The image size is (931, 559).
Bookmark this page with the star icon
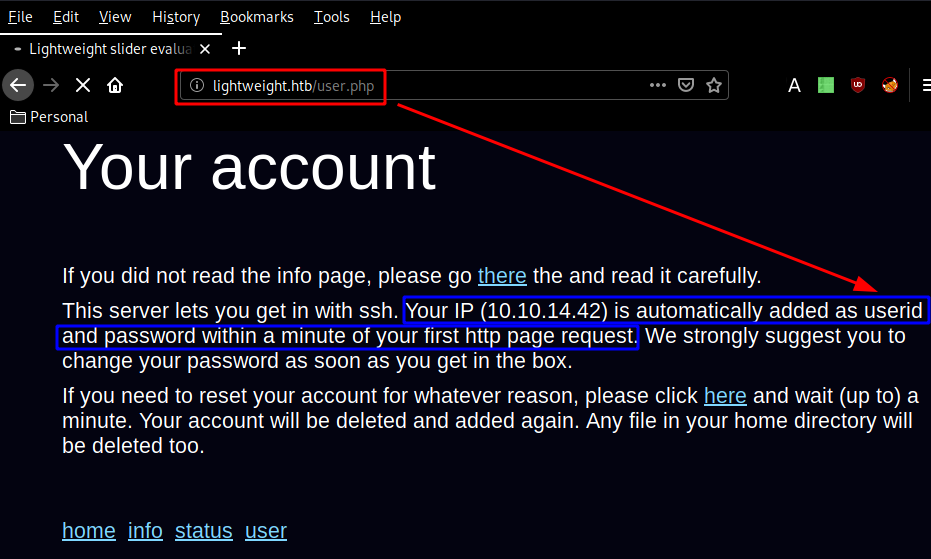tap(714, 85)
